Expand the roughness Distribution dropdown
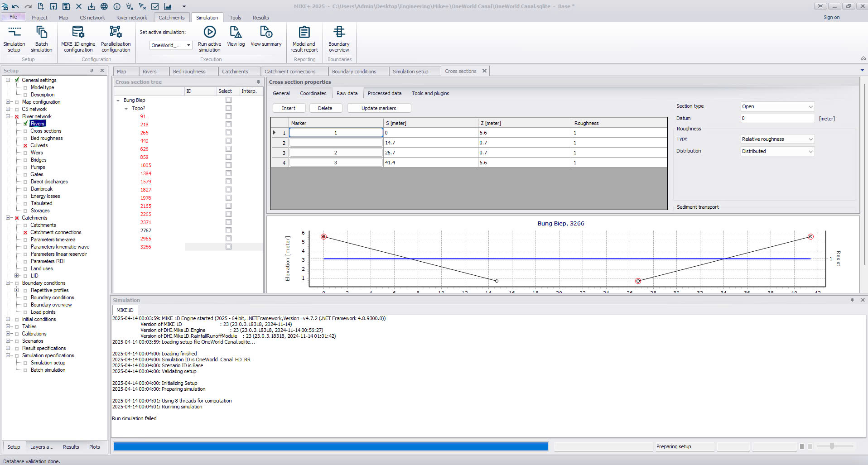 click(777, 152)
